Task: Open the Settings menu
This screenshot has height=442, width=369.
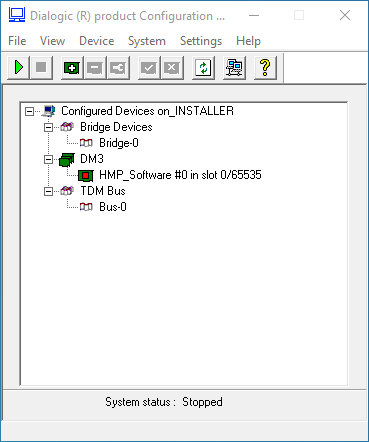Action: [x=201, y=41]
